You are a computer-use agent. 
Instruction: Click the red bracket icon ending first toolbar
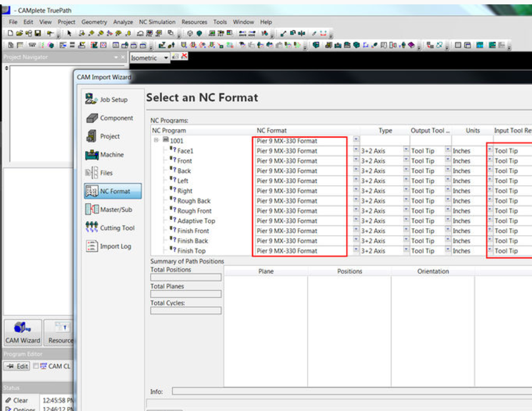pyautogui.click(x=323, y=33)
